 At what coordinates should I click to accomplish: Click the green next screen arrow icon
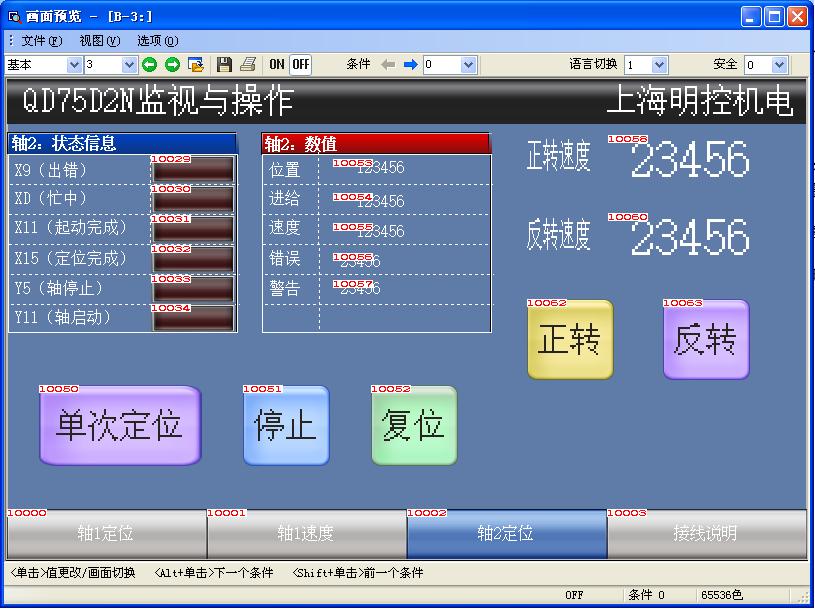(172, 65)
